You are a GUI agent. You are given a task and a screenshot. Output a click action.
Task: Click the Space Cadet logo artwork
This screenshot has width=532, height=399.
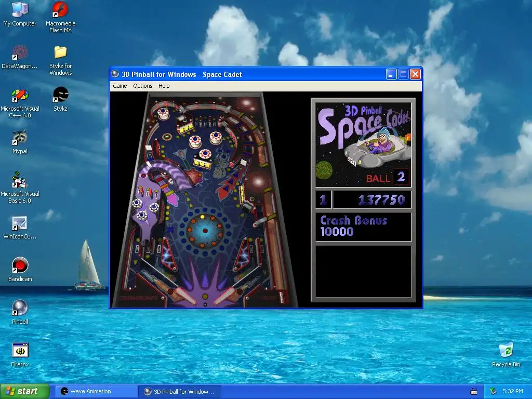point(363,145)
